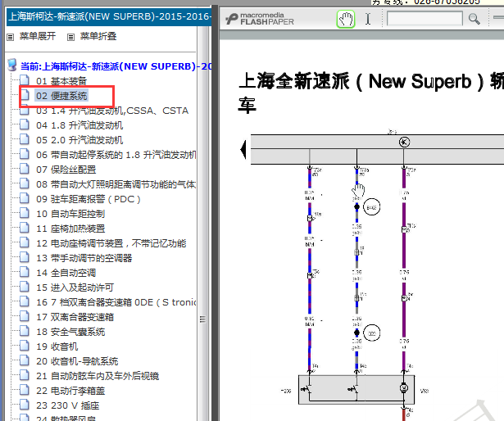
Task: Open 15 进入及起动许可 entry
Action: (75, 287)
